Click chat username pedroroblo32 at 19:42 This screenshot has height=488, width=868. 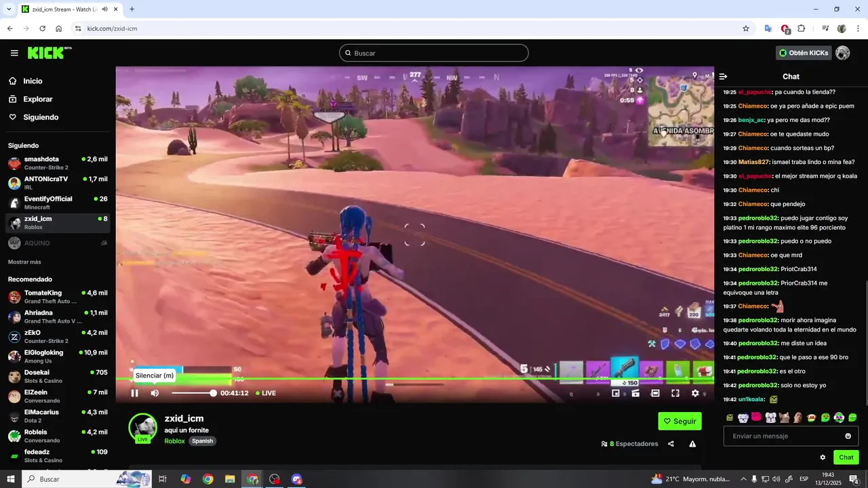tap(757, 385)
